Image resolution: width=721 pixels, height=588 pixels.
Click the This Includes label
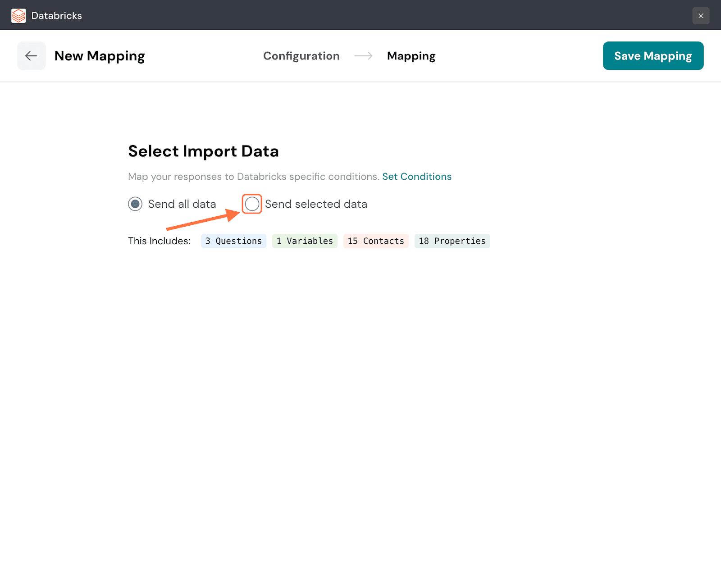tap(159, 241)
